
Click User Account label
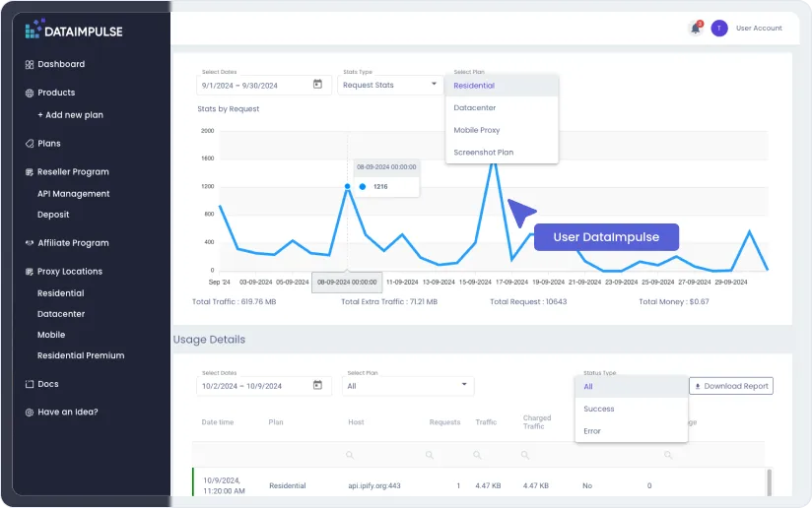(x=759, y=28)
